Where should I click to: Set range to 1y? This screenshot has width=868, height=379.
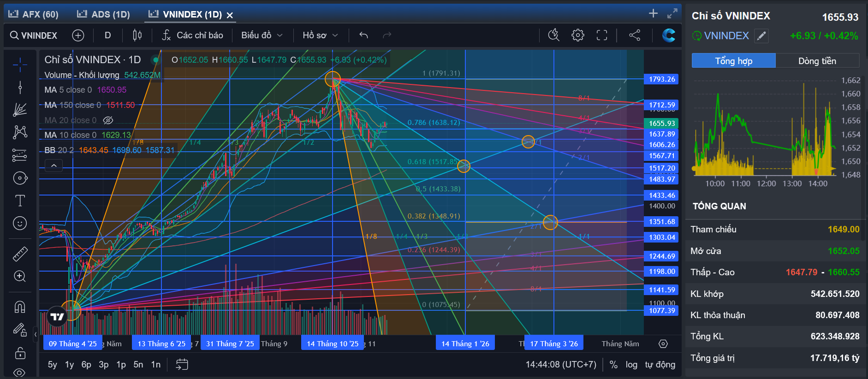tap(69, 365)
